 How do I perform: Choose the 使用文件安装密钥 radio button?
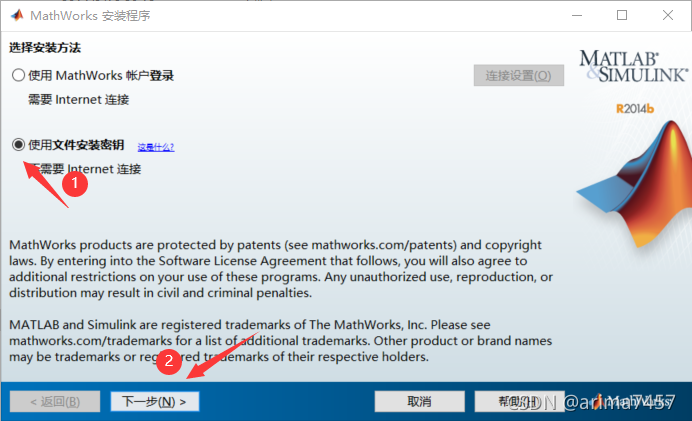[18, 145]
